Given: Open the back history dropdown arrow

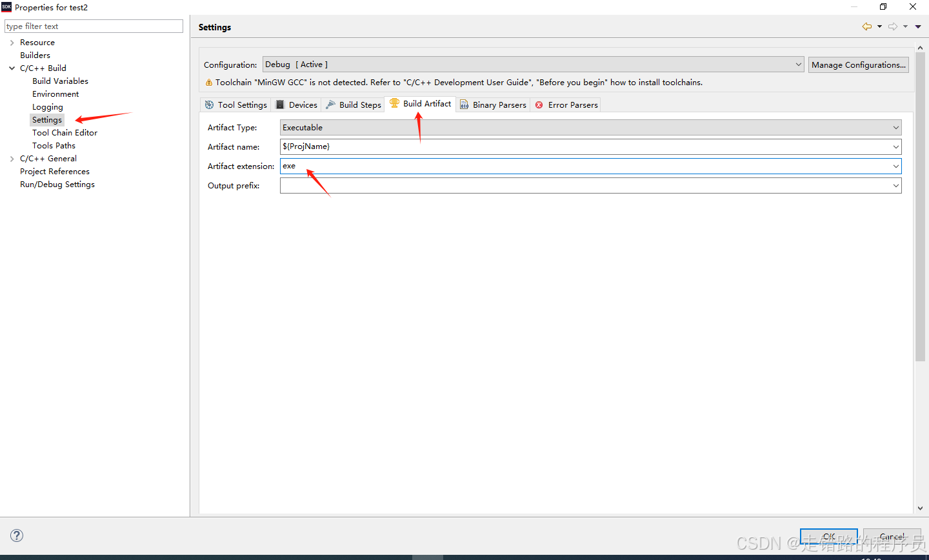Looking at the screenshot, I should coord(879,27).
